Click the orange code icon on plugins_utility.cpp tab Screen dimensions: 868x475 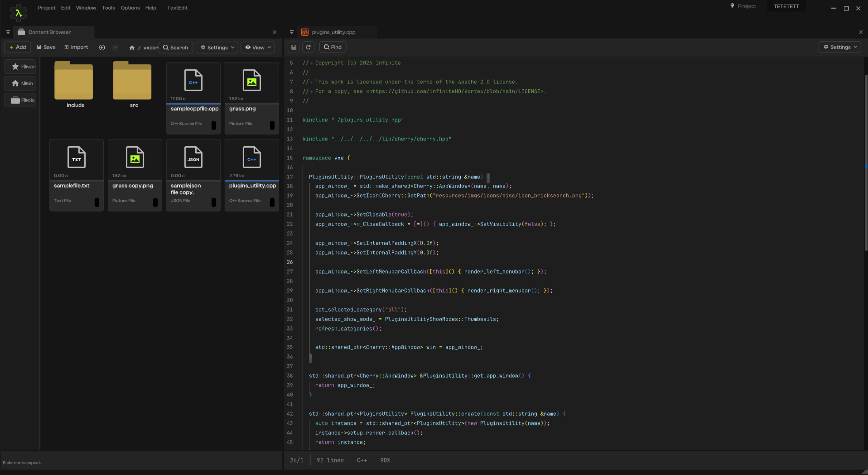(x=305, y=32)
